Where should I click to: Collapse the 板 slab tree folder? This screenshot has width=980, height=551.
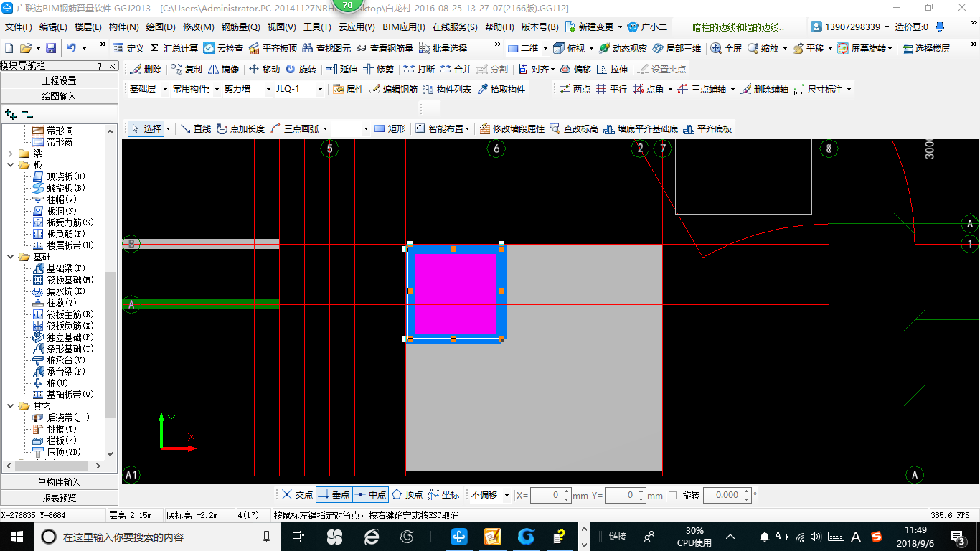(10, 165)
